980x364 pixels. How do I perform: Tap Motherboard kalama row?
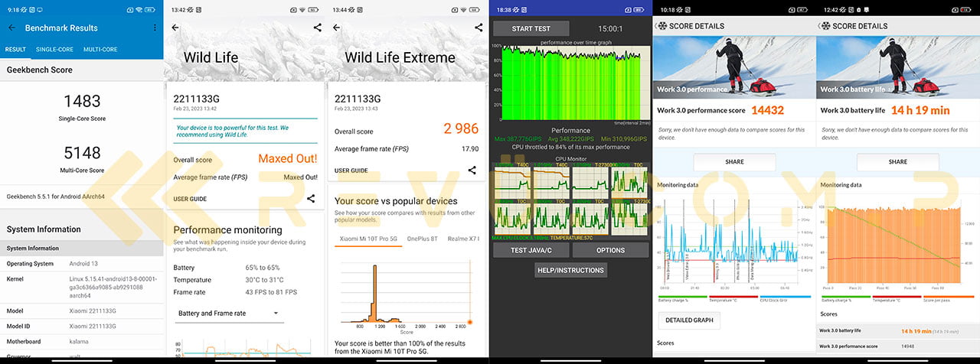click(x=82, y=341)
